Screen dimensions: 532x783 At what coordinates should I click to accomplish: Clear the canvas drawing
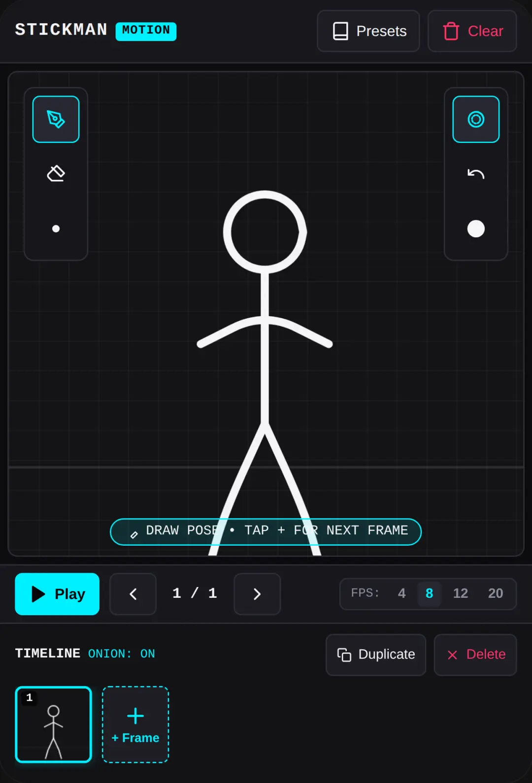472,31
